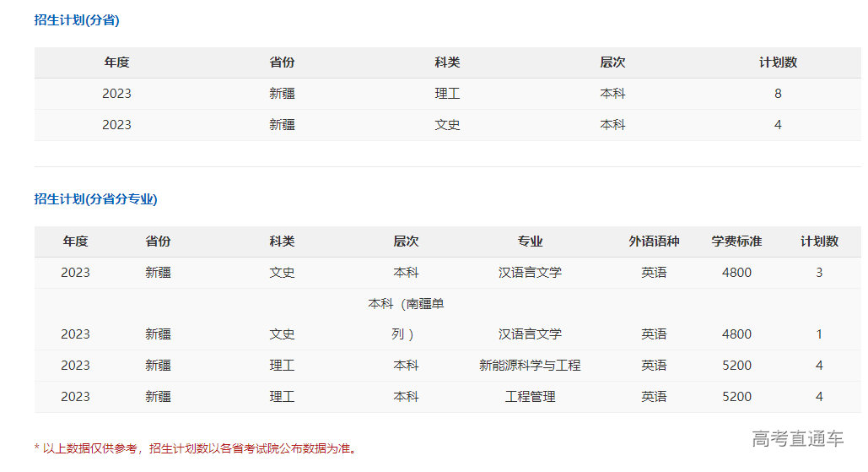Click plan count 1 in the 南疆单列 row
868x472 pixels.
(819, 334)
